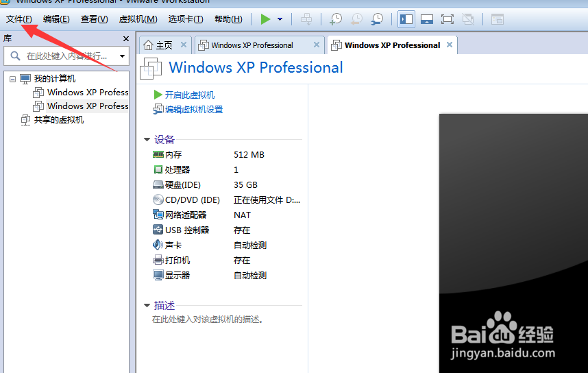Select 我的计算机 in the library tree

point(54,78)
